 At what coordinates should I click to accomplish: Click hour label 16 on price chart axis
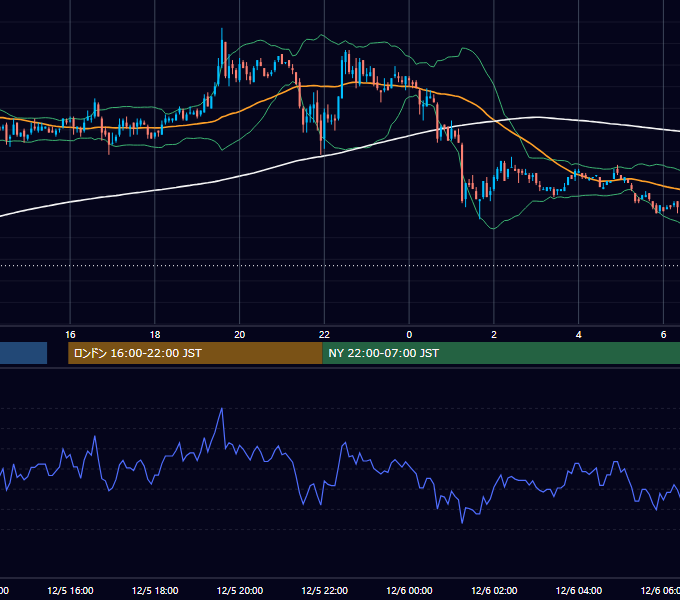[x=70, y=335]
